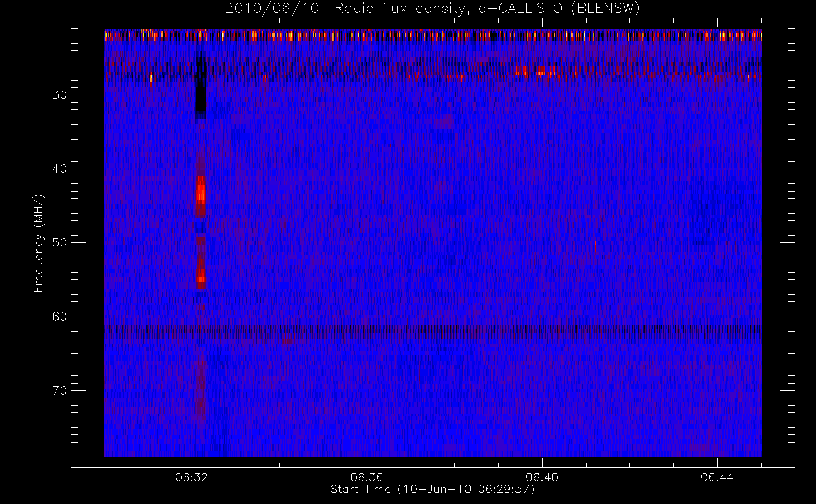
Task: Click the 40 frequency tick label
Action: click(x=60, y=169)
